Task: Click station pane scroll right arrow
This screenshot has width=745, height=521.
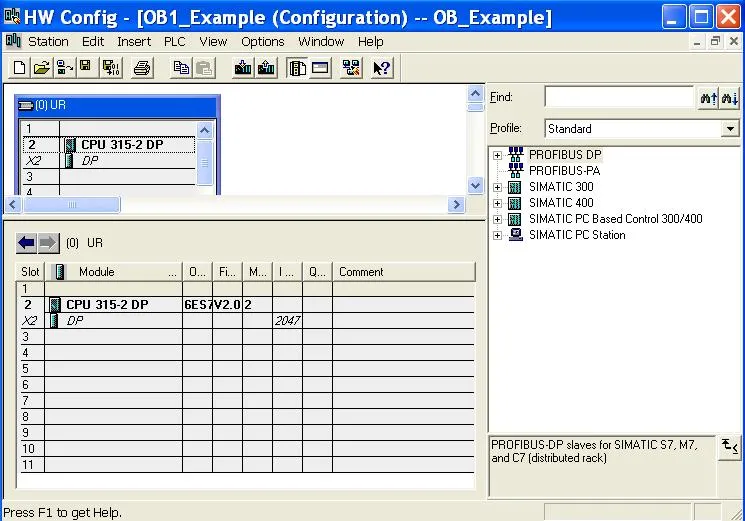Action: click(x=456, y=205)
